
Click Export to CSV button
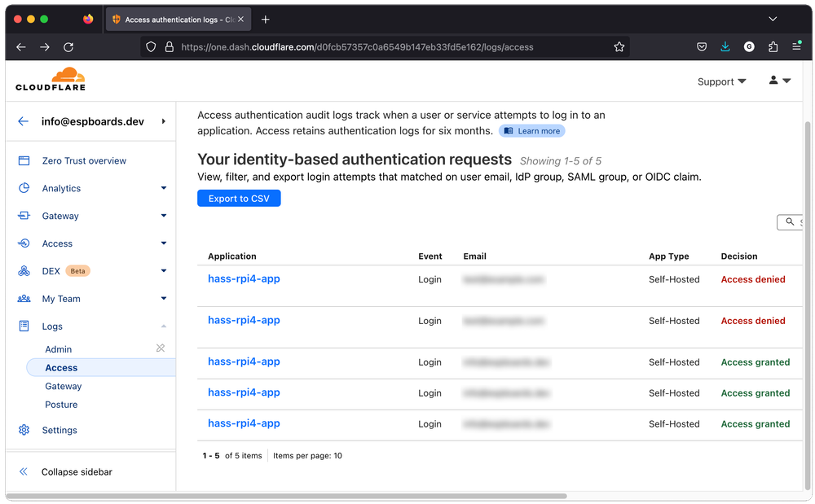239,199
